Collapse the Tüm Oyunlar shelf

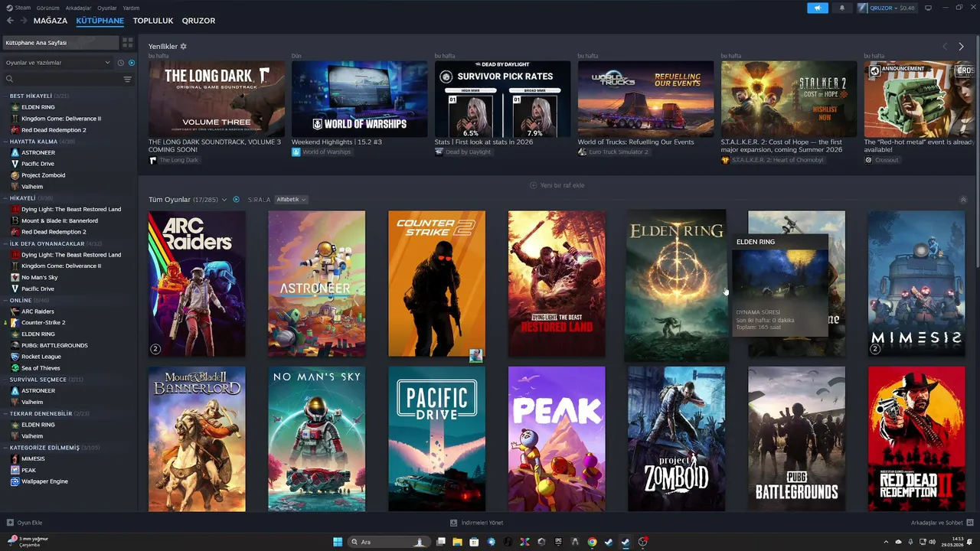coord(963,200)
